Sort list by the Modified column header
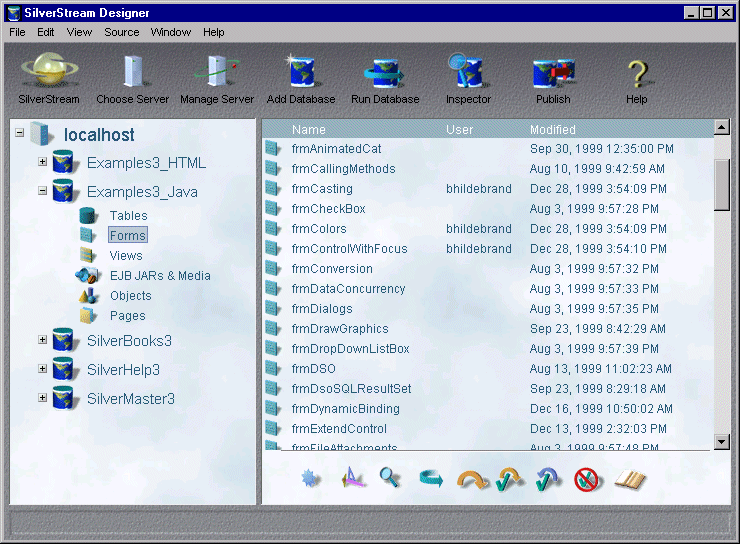 [x=552, y=129]
